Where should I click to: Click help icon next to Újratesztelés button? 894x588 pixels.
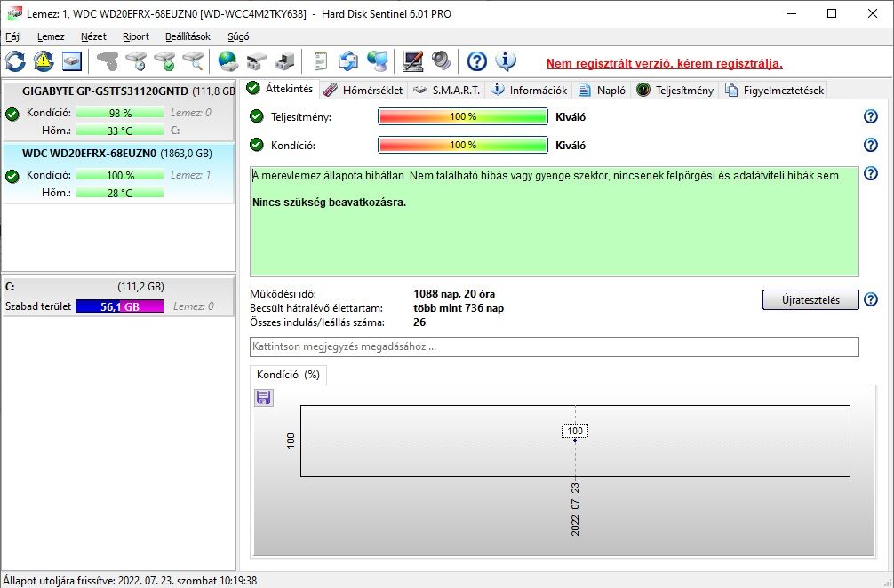click(x=871, y=299)
